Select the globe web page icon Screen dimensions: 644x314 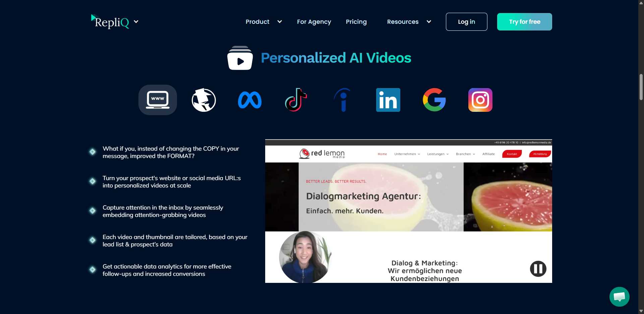coord(204,100)
